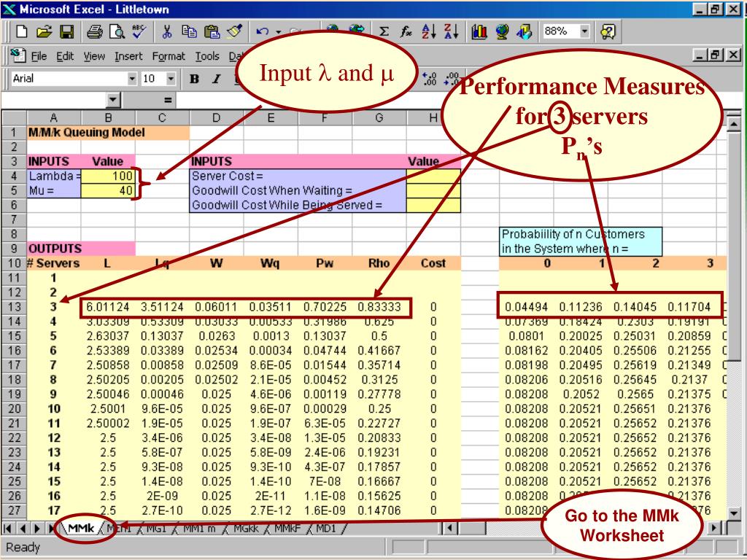Toggle the Drawing toolbar icon

[524, 32]
